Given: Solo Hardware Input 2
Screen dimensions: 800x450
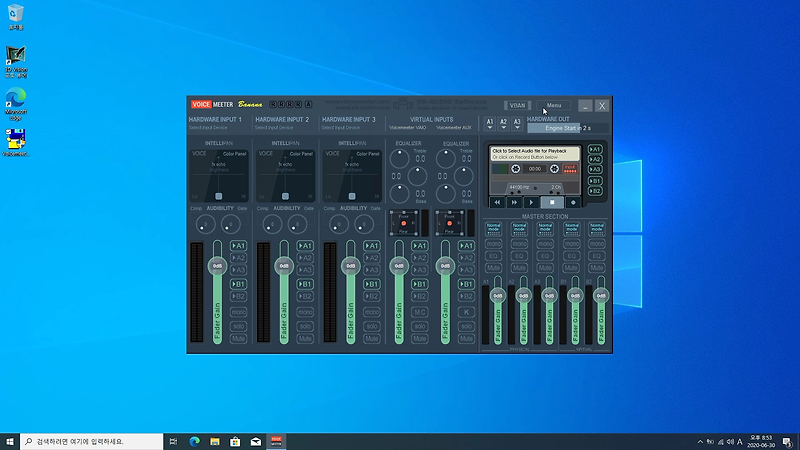Looking at the screenshot, I should coord(305,326).
